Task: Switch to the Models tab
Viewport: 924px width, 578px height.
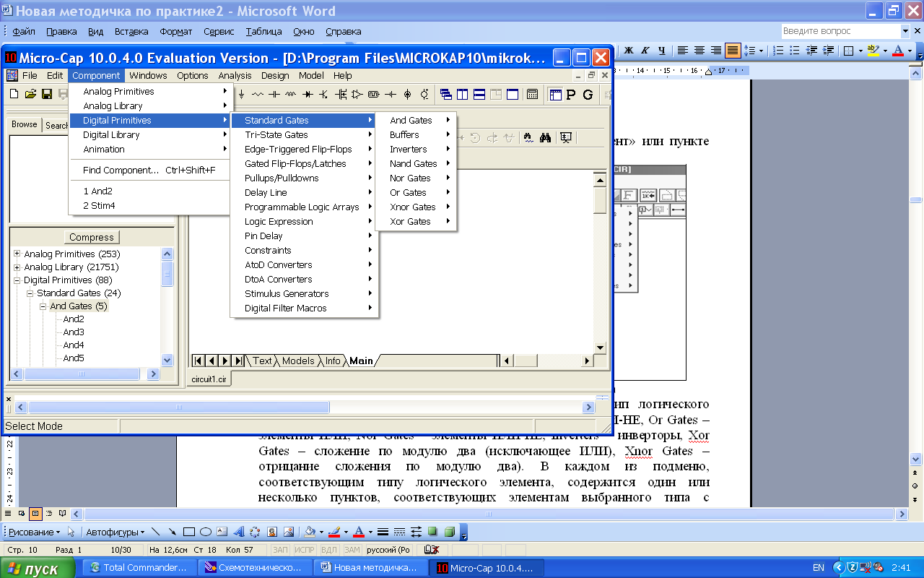Action: point(298,361)
